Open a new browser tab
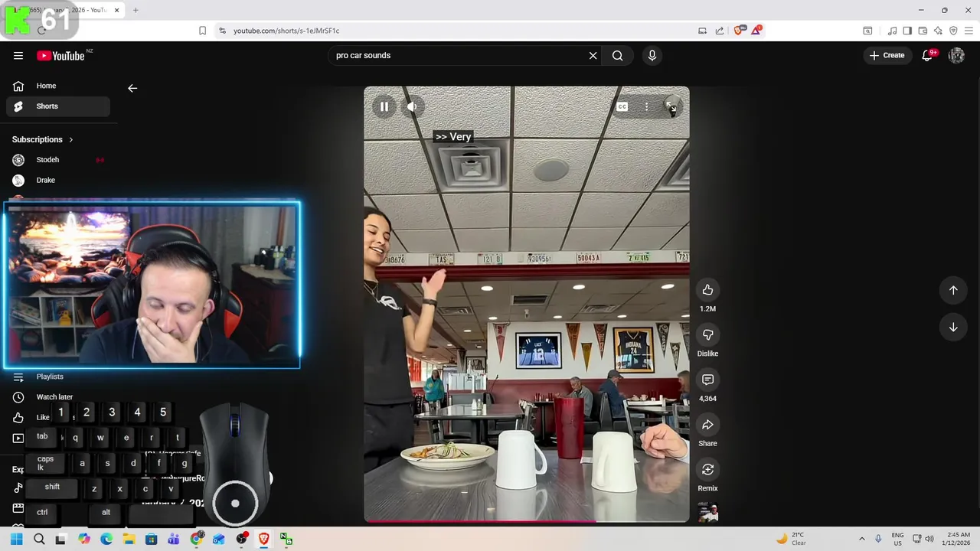 [x=136, y=10]
